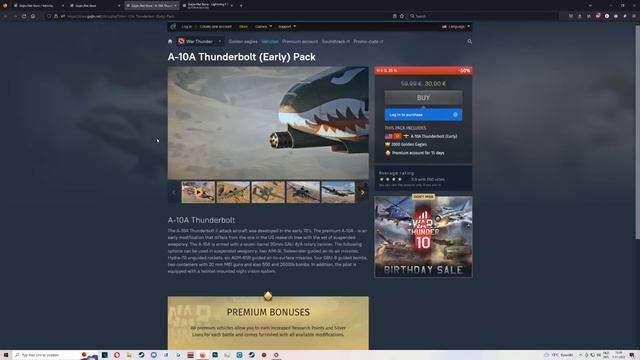This screenshot has width=640, height=360.
Task: Click the page vertical scrollbar
Action: [638, 131]
